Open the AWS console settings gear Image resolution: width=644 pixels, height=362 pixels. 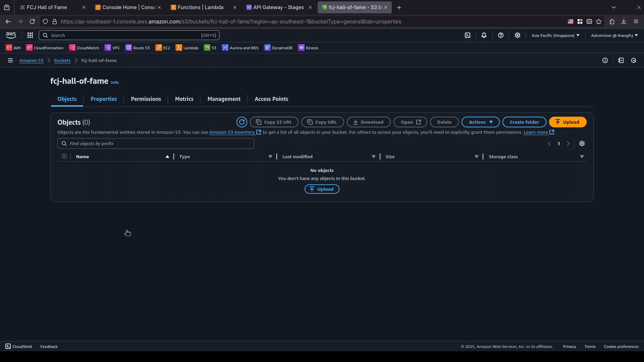[x=518, y=35]
